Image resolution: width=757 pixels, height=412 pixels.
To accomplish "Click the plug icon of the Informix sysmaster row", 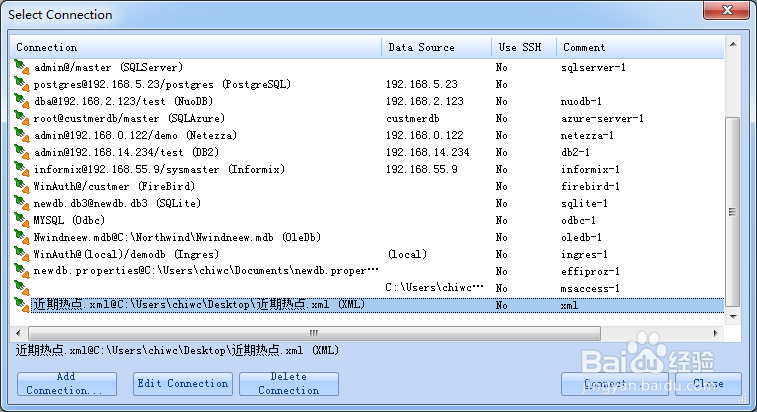I will coord(22,169).
